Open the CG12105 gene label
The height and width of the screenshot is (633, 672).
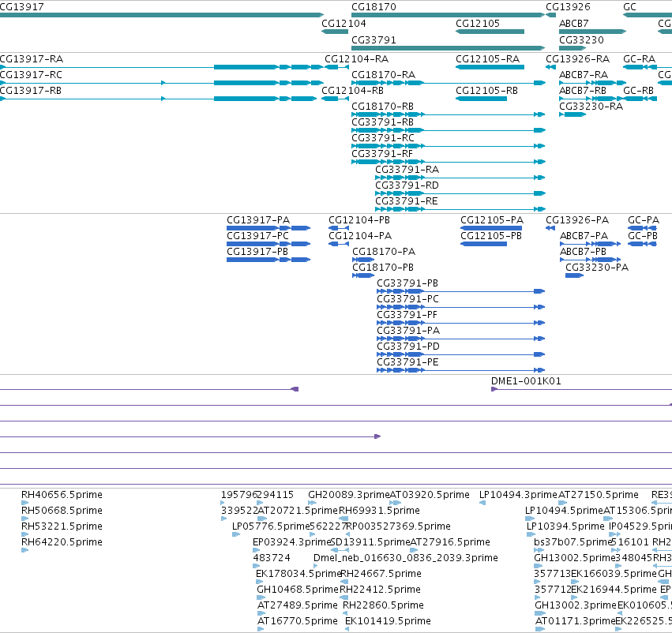[x=478, y=24]
